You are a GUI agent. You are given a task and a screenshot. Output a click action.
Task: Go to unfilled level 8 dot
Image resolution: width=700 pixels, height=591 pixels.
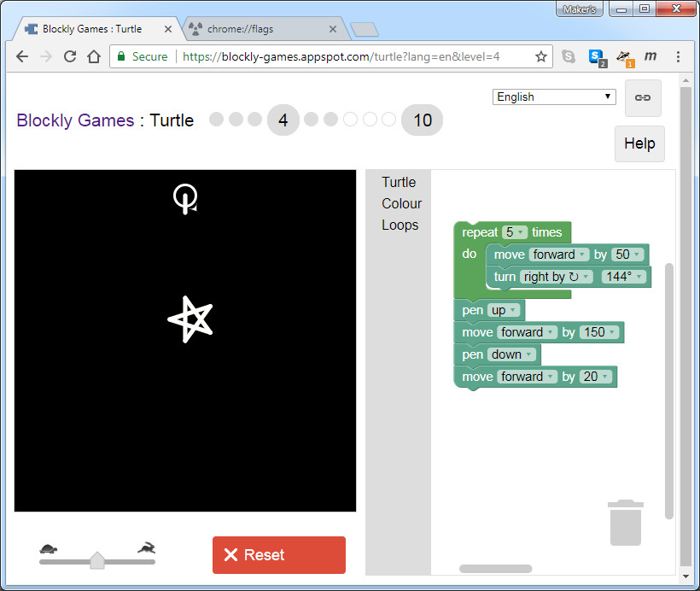pyautogui.click(x=370, y=120)
